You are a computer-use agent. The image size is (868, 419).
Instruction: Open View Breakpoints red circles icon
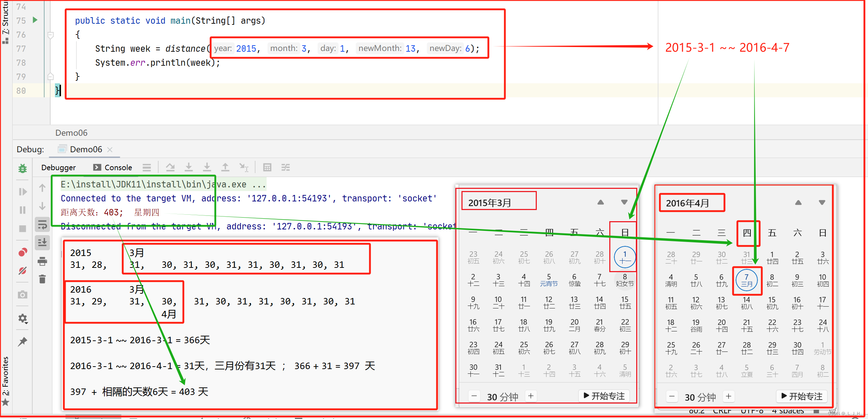click(x=23, y=252)
